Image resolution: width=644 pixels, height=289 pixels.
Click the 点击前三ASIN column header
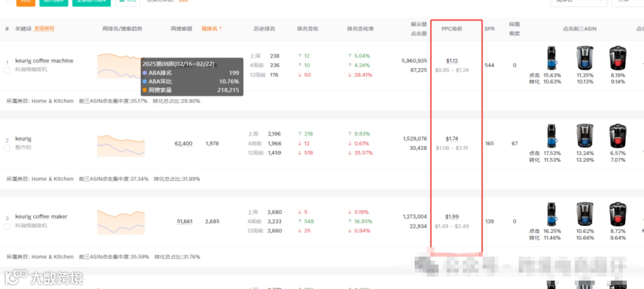click(x=580, y=29)
